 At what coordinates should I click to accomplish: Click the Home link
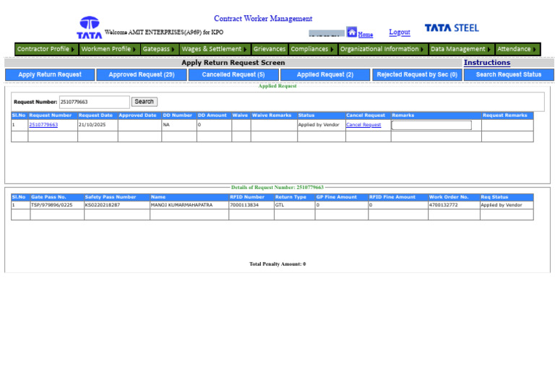point(365,35)
